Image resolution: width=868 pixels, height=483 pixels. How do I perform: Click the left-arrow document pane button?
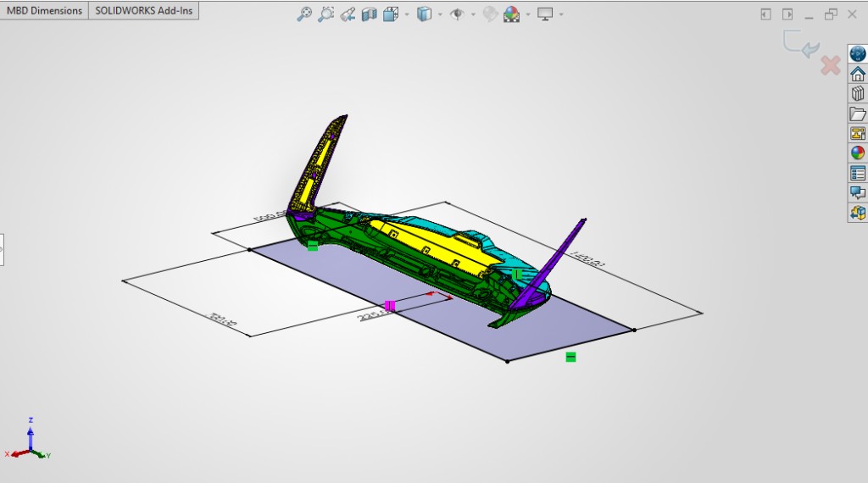[765, 14]
